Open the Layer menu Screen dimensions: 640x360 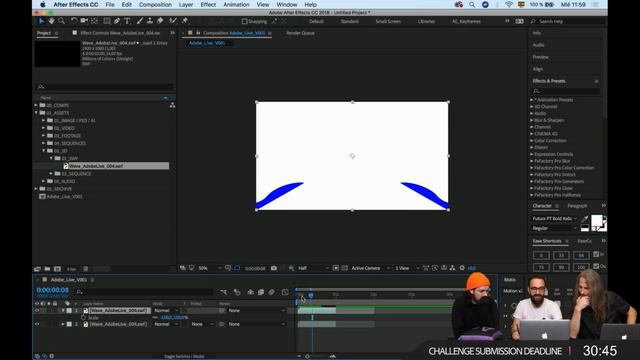point(186,4)
